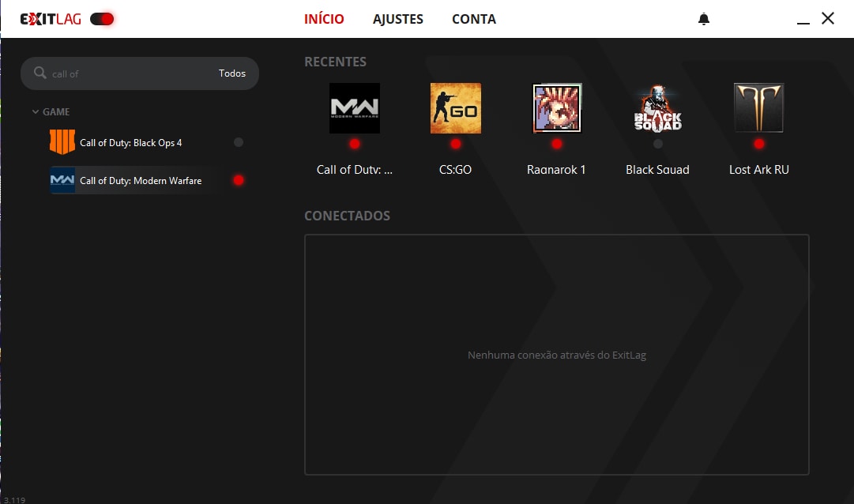The height and width of the screenshot is (504, 854).
Task: Click the Black Ops 4 orange icon
Action: click(62, 143)
